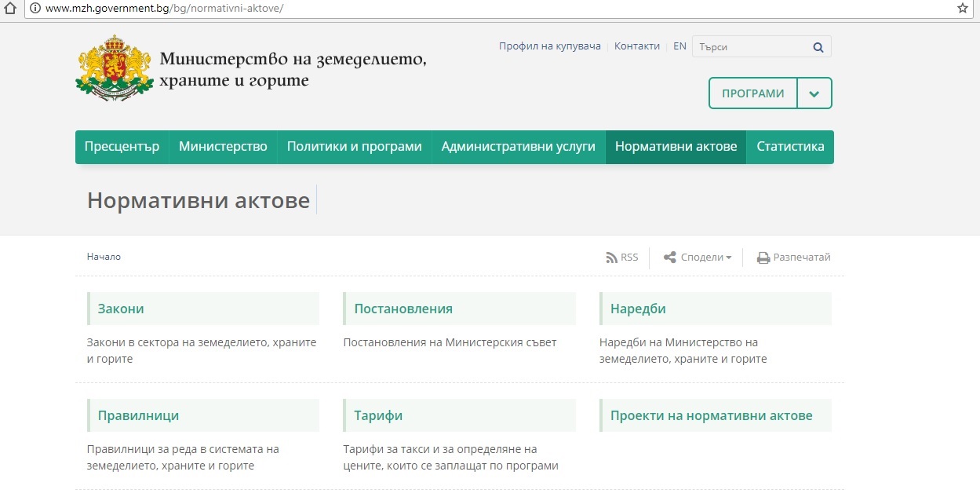Open the Статистика menu
The height and width of the screenshot is (497, 980).
(x=790, y=147)
